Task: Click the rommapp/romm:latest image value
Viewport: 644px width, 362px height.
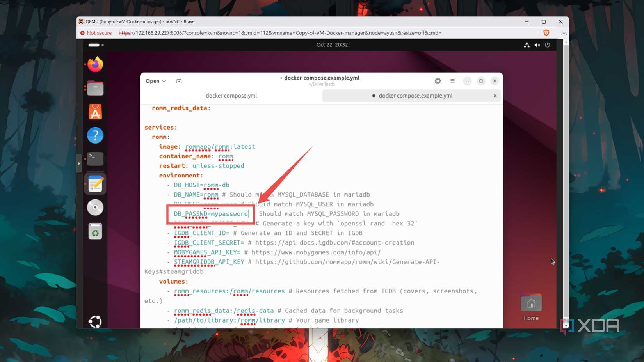Action: (x=220, y=147)
